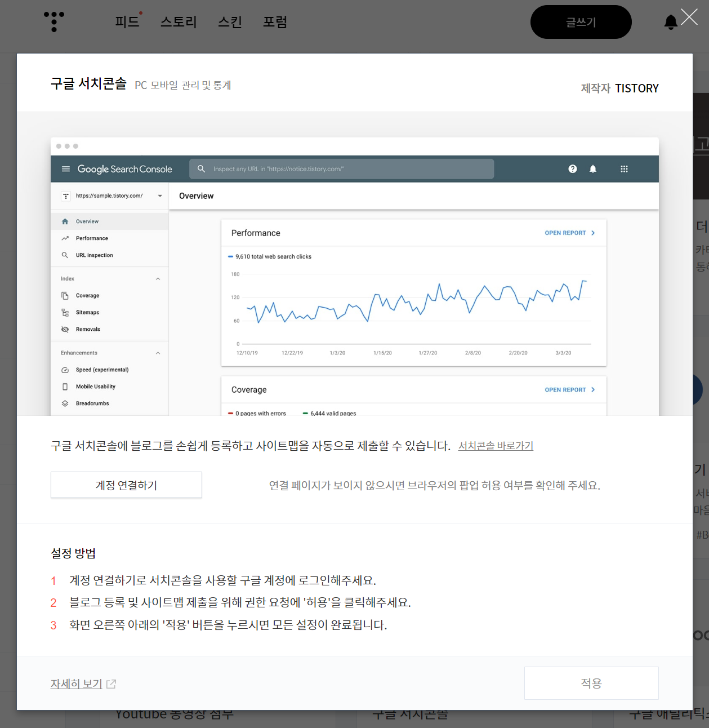The image size is (709, 728).
Task: Click the 9,610 total web search clicks legend
Action: pyautogui.click(x=270, y=256)
